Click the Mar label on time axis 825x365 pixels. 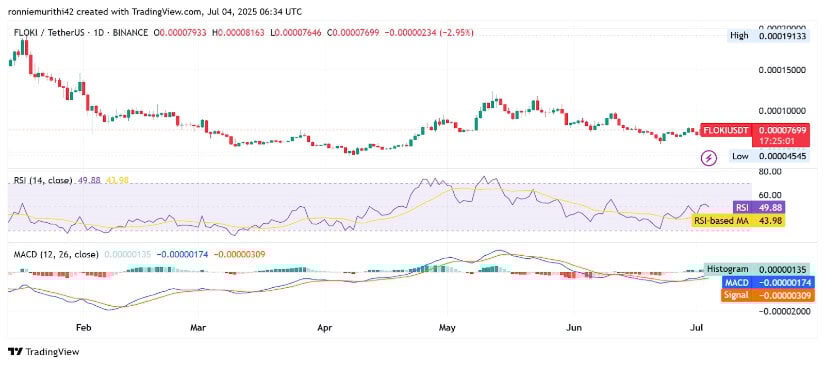coord(198,327)
